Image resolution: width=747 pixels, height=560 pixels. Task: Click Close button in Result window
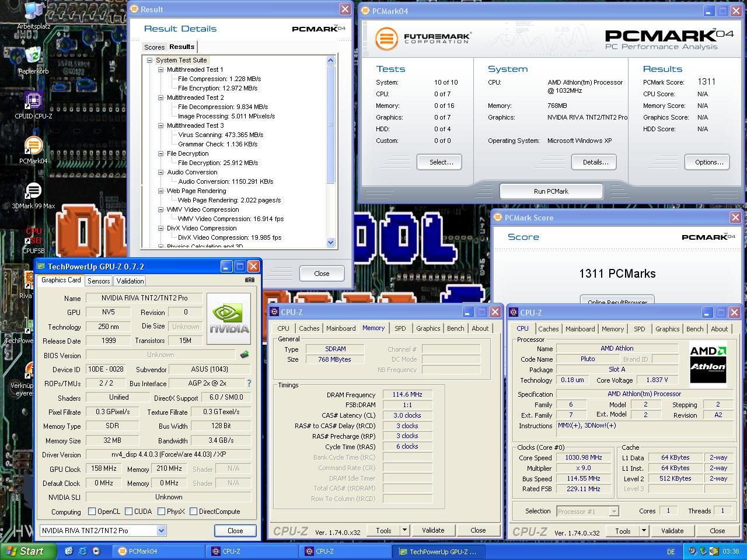pos(322,273)
